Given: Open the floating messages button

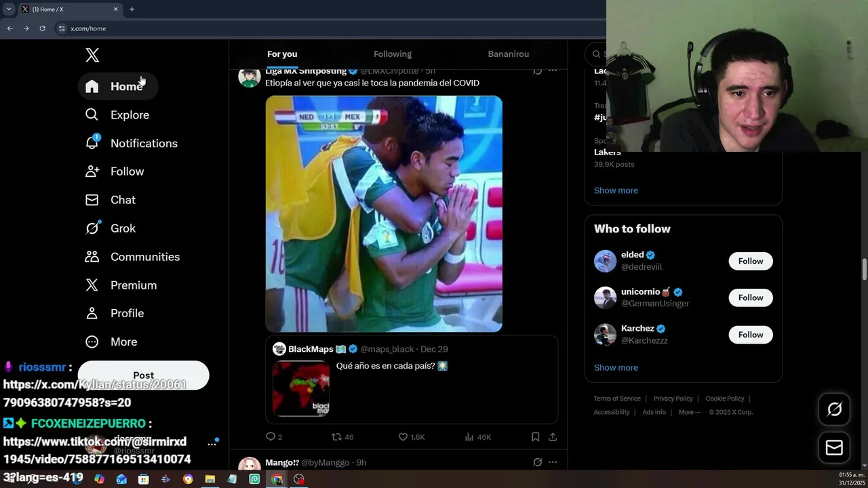Looking at the screenshot, I should [834, 447].
